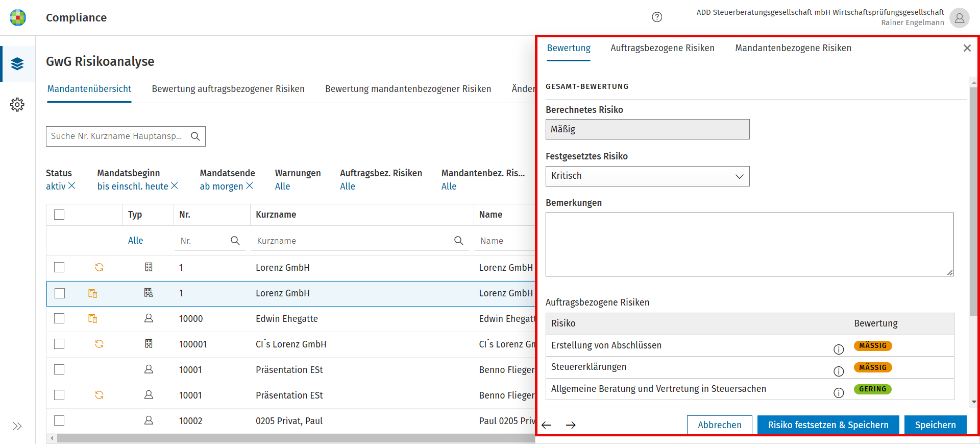
Task: Open the settings gear in the sidebar
Action: (17, 105)
